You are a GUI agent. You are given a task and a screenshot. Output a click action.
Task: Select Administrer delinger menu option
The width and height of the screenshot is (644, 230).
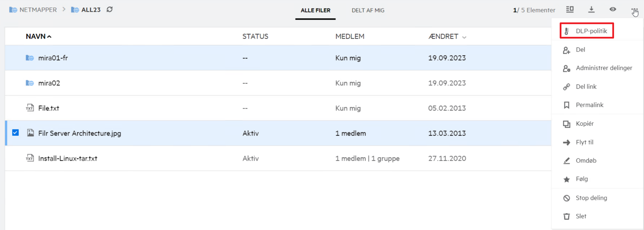pos(604,68)
